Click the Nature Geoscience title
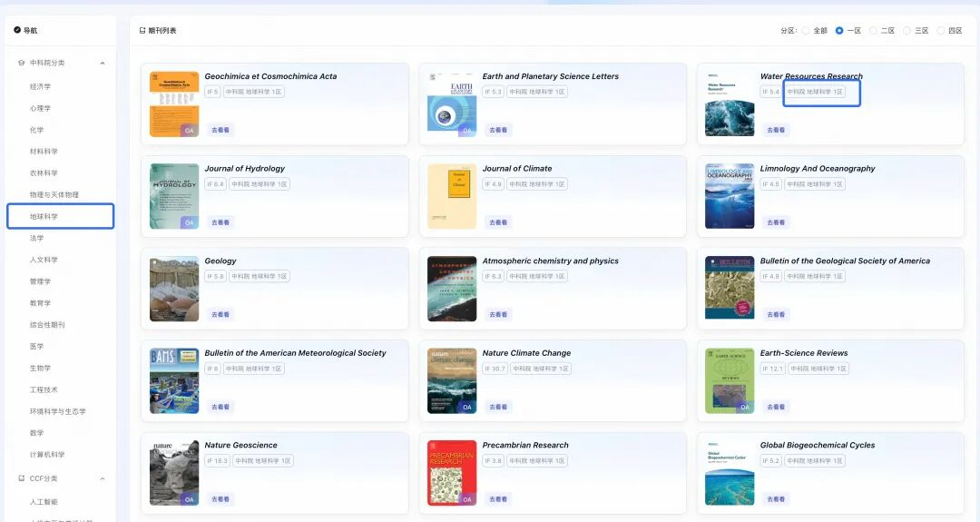Image resolution: width=980 pixels, height=522 pixels. [x=240, y=445]
